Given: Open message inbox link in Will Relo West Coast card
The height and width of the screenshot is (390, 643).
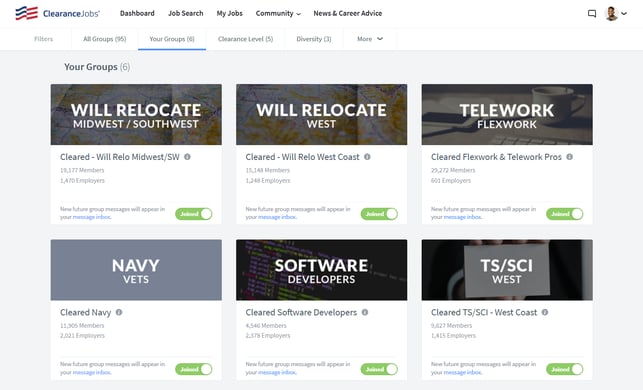Looking at the screenshot, I should [x=277, y=217].
